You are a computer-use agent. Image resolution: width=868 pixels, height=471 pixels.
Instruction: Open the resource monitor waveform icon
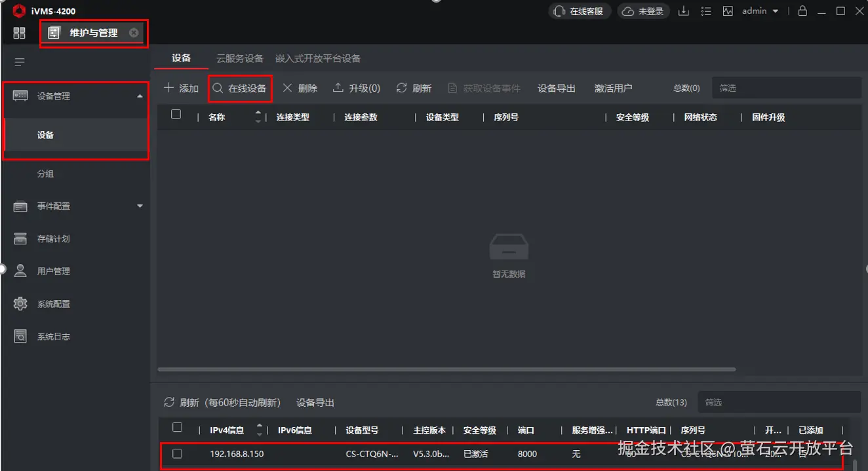[728, 11]
